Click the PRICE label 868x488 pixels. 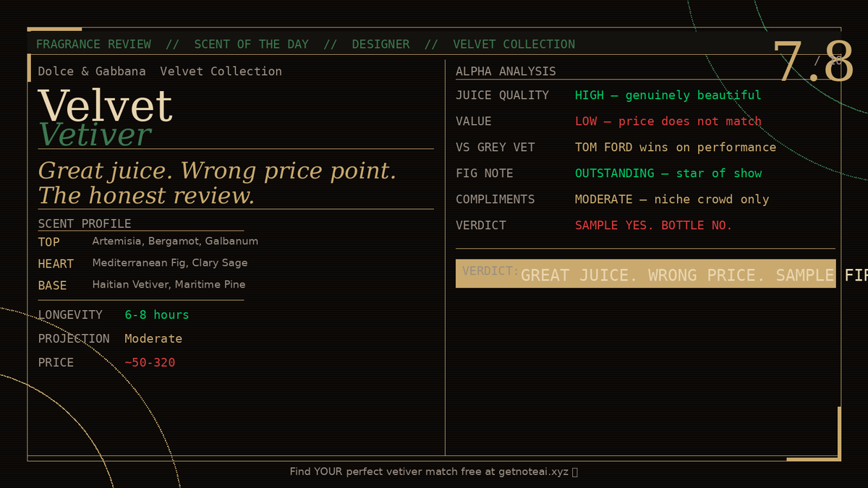coord(56,362)
